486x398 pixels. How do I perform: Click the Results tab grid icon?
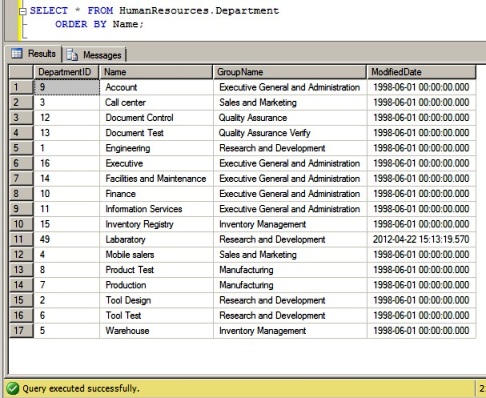click(17, 53)
